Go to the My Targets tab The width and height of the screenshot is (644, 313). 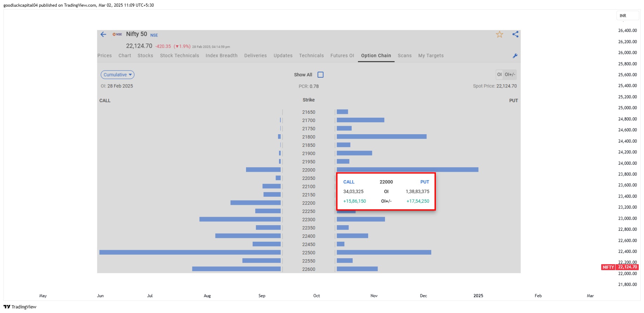[x=431, y=56]
